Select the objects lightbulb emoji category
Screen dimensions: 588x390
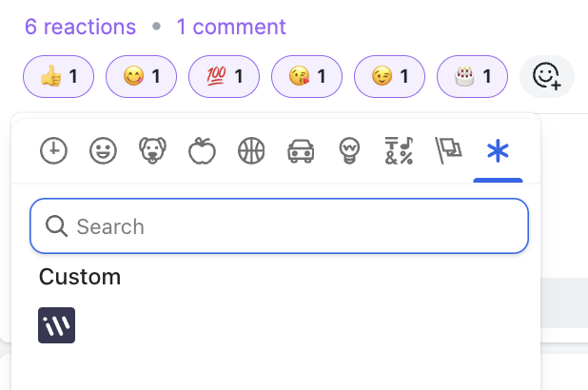(x=349, y=150)
